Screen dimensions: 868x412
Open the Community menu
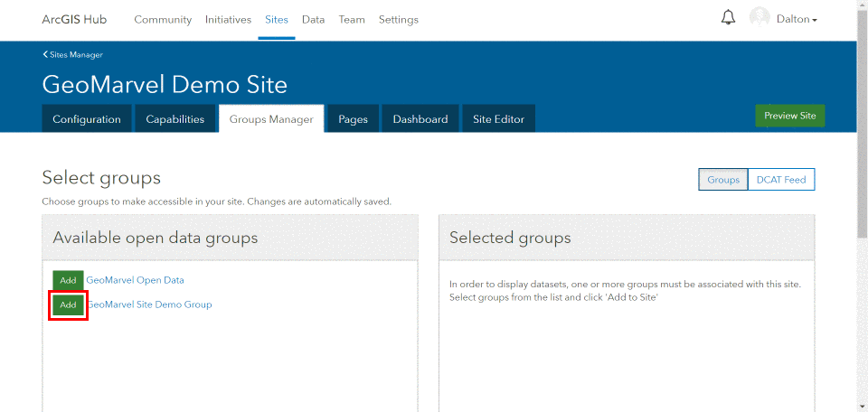[163, 19]
